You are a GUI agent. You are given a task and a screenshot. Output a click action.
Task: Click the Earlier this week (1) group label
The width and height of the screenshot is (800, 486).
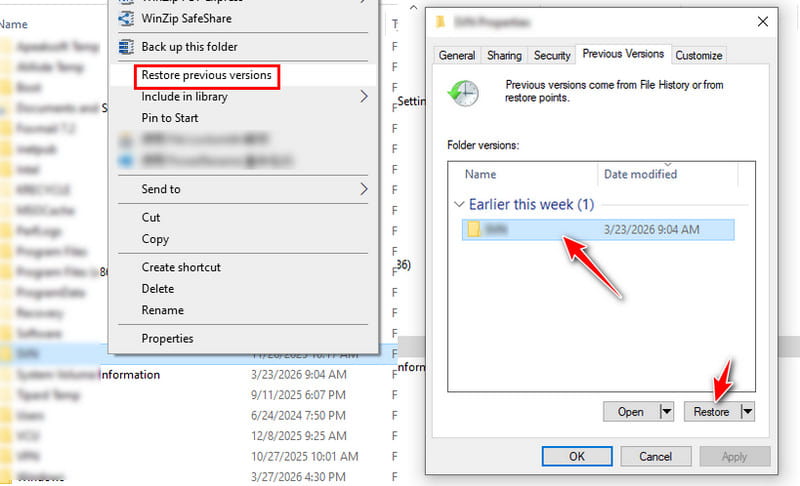531,205
